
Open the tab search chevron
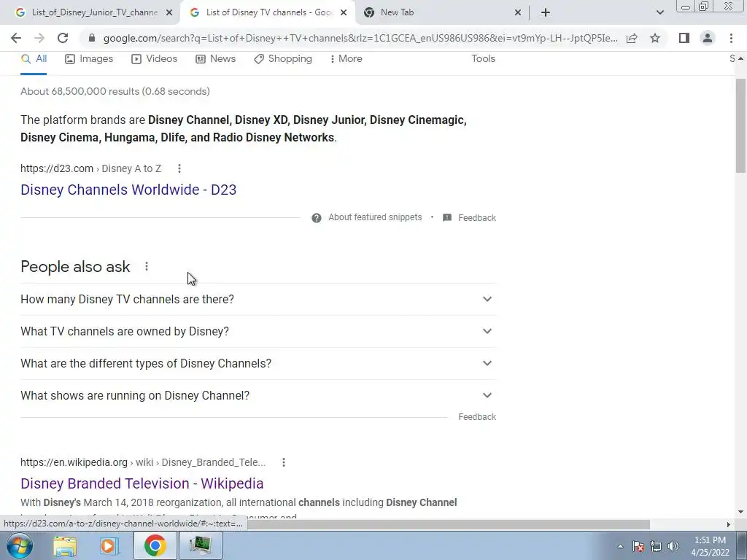click(659, 12)
